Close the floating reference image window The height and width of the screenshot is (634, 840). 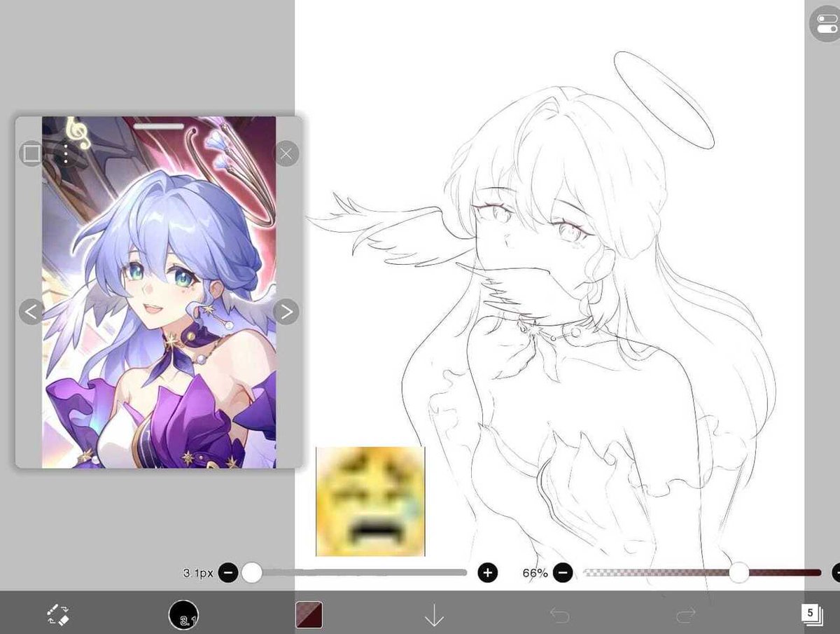[x=286, y=153]
